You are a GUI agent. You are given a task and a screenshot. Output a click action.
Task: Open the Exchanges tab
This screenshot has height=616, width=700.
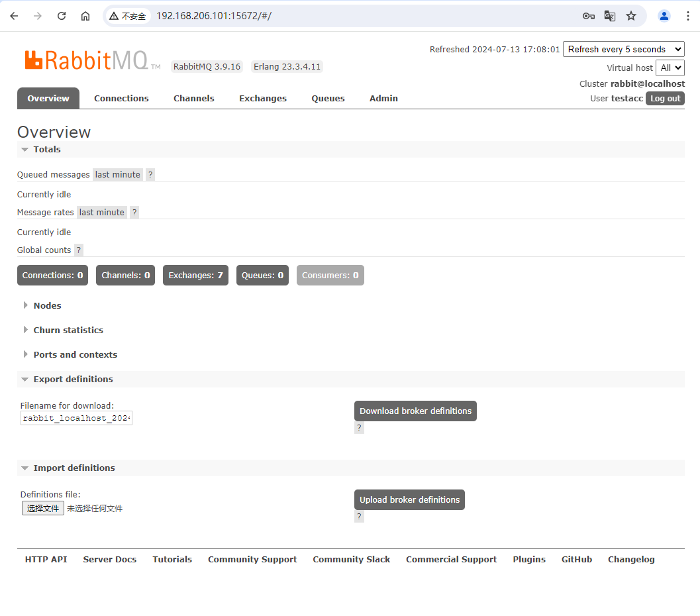(x=263, y=98)
